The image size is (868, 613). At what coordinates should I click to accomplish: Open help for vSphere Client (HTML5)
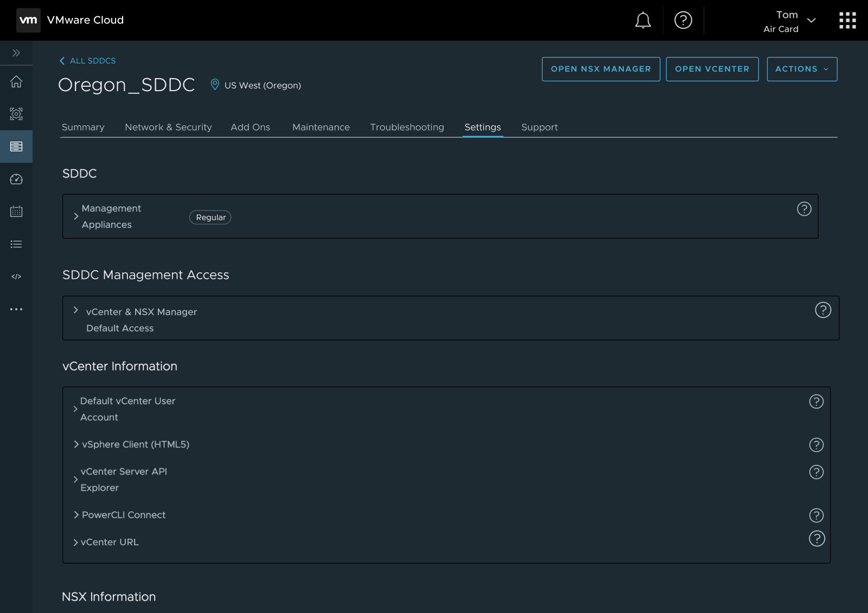pyautogui.click(x=816, y=445)
